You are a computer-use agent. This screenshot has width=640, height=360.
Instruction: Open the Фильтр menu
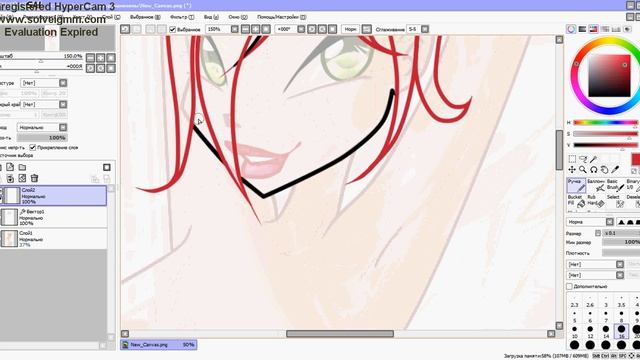182,17
